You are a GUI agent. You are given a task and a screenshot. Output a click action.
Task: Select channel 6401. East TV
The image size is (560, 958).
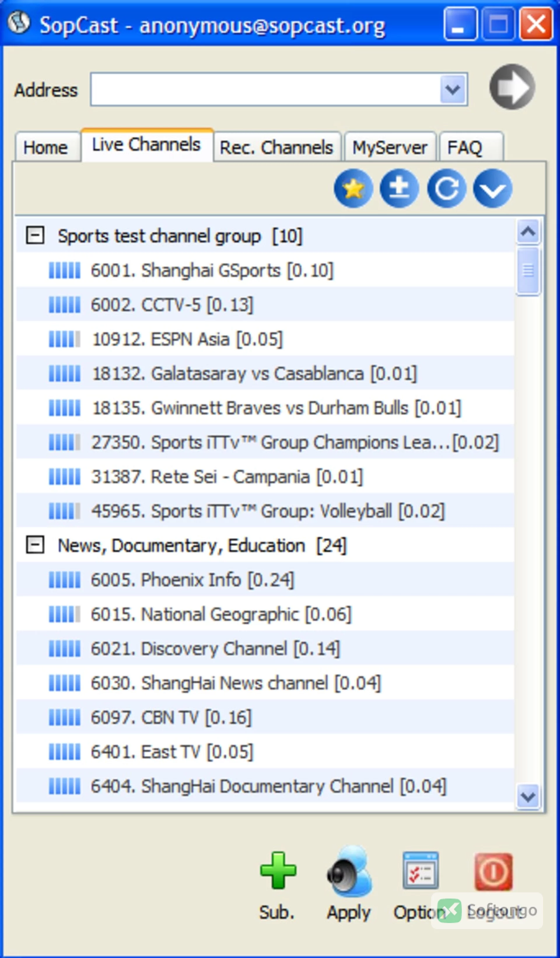pyautogui.click(x=265, y=752)
